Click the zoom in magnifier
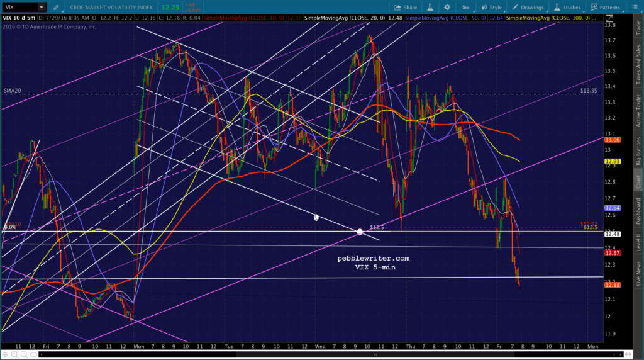The image size is (644, 360). (x=15, y=354)
